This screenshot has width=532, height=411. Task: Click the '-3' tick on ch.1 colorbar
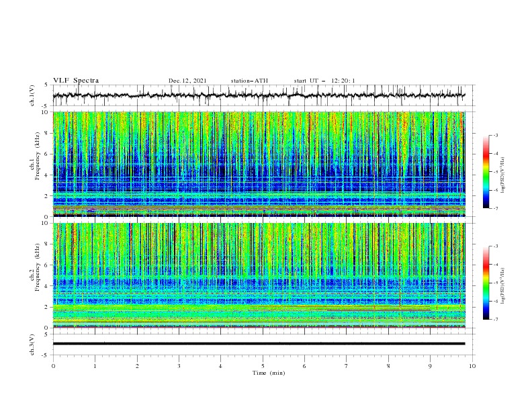coord(495,135)
